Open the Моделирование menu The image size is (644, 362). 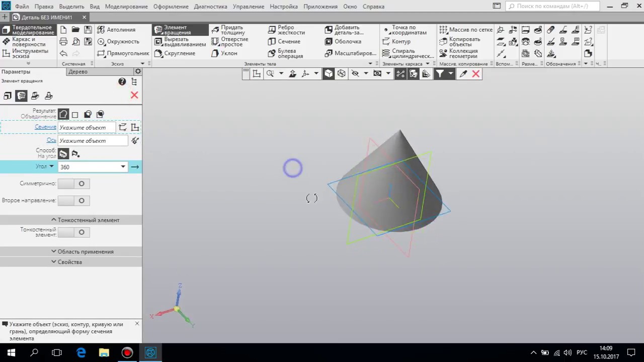point(126,7)
